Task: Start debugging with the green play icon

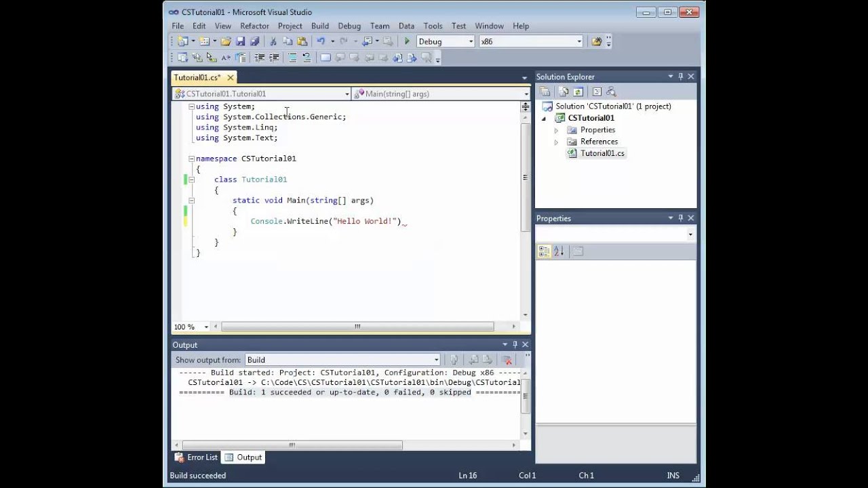Action: pos(407,41)
